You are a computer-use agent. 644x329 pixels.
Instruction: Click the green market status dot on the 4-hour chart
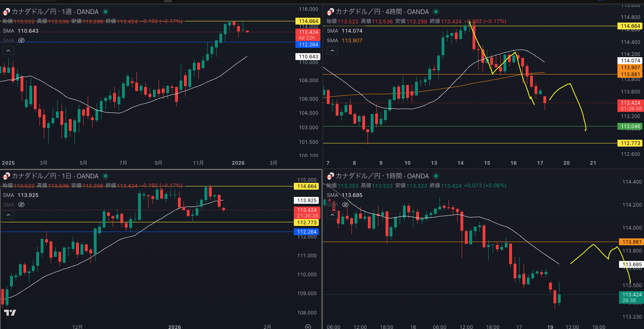click(436, 12)
